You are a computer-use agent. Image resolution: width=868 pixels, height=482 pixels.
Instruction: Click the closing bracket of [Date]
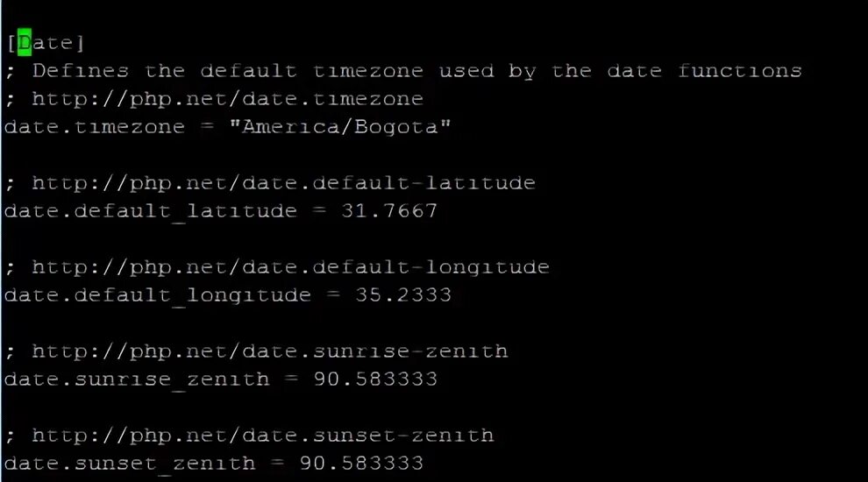81,43
